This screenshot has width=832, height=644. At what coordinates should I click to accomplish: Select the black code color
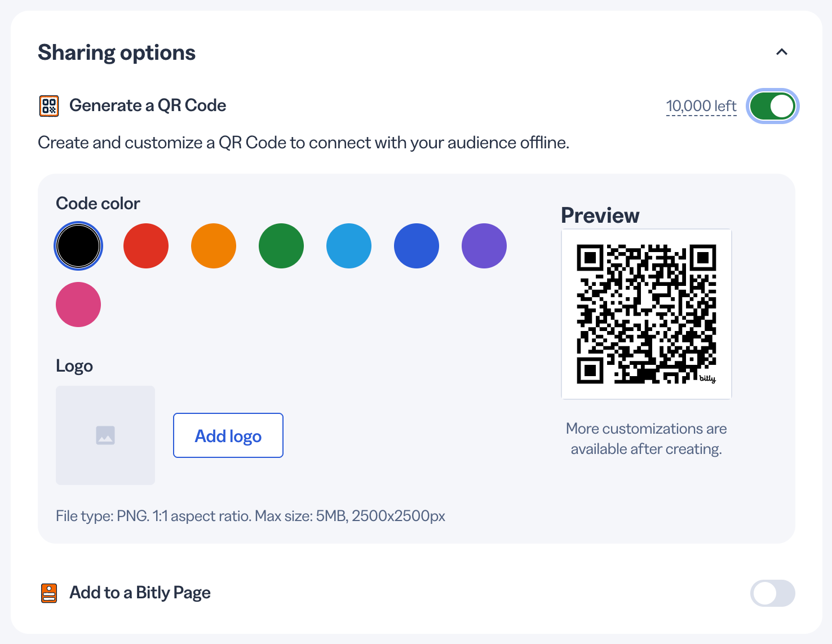click(78, 246)
